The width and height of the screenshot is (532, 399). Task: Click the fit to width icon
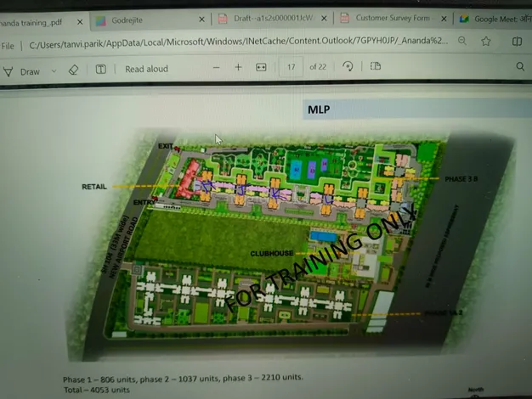(x=261, y=67)
